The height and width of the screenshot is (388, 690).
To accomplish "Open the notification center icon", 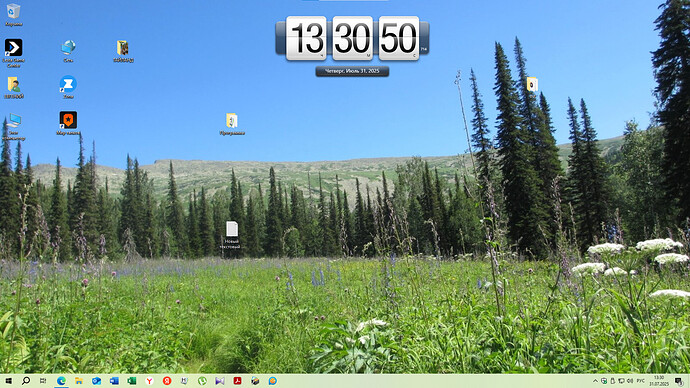I will click(679, 381).
